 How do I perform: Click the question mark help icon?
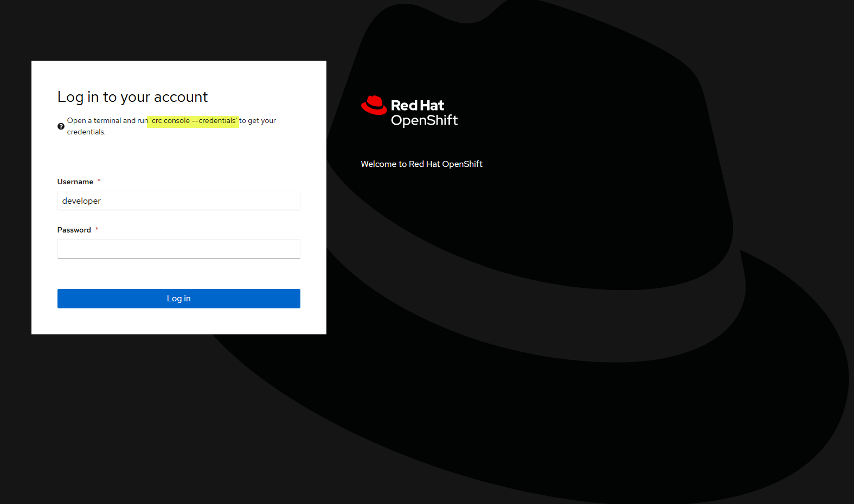point(61,126)
